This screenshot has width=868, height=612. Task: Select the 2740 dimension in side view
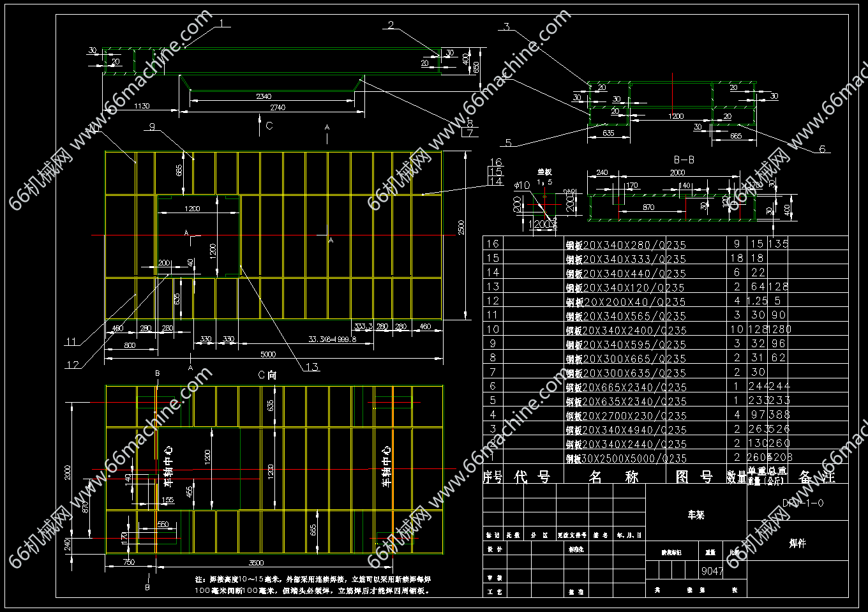click(277, 107)
